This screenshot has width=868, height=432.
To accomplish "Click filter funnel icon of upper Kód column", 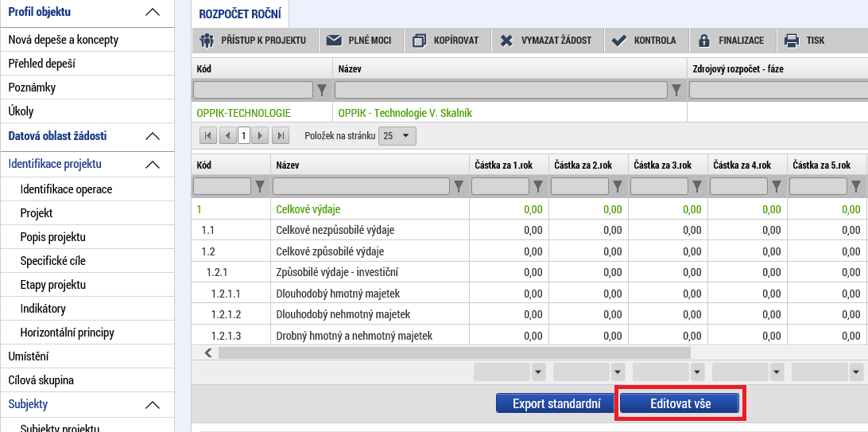I will coord(322,90).
